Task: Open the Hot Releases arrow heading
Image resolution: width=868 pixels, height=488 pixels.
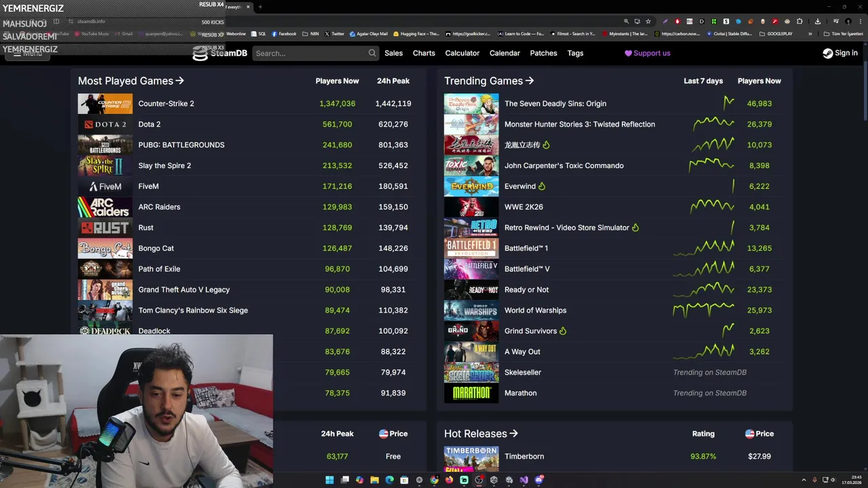Action: (x=481, y=434)
